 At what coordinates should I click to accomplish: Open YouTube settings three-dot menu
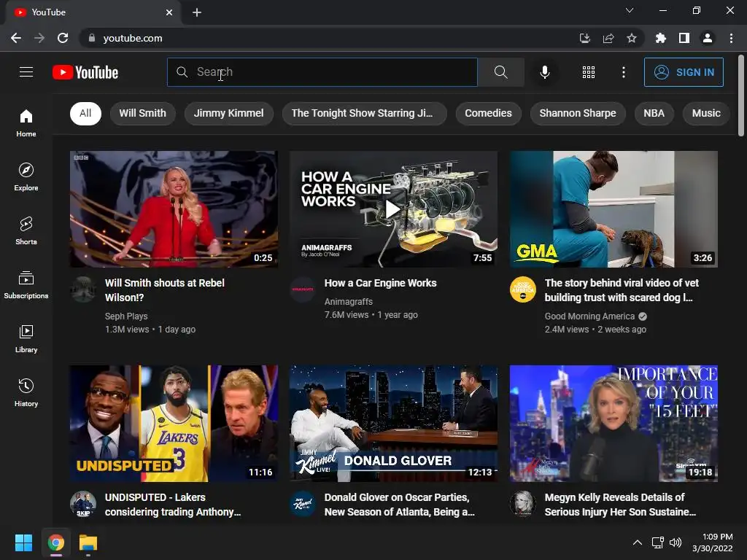click(623, 72)
